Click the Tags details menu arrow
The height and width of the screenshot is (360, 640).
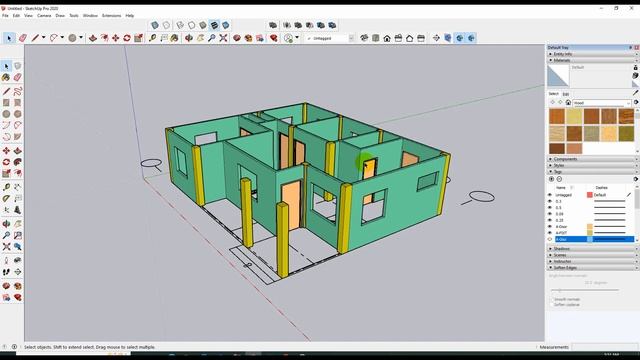(x=636, y=179)
